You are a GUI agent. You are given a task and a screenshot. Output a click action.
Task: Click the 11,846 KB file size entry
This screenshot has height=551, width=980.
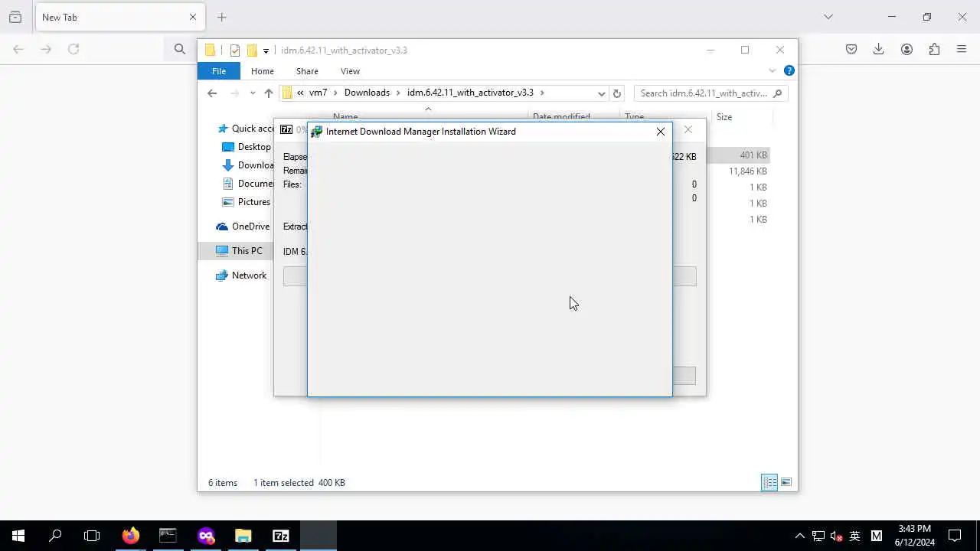pyautogui.click(x=748, y=171)
